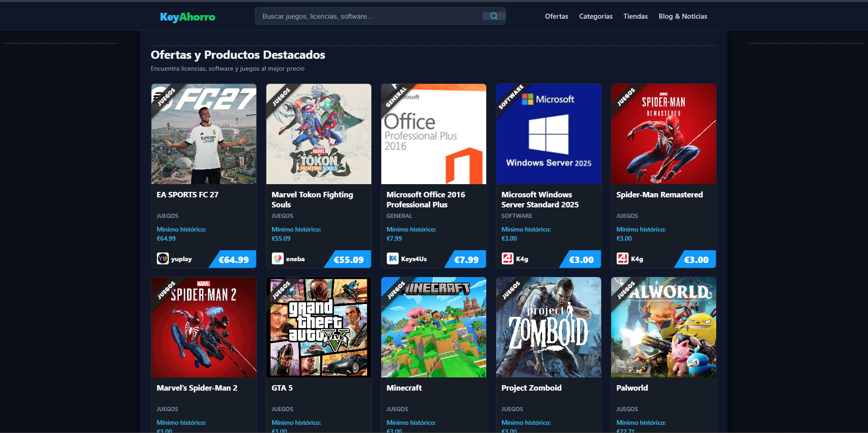This screenshot has width=868, height=433.
Task: Open the Minecraft title link
Action: pos(404,388)
